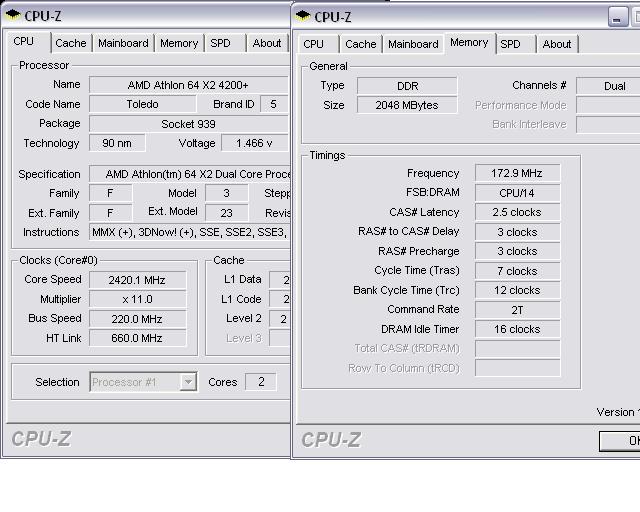This screenshot has height=512, width=640.
Task: Click the RAS# Precharge value 3 clocks
Action: [x=518, y=251]
